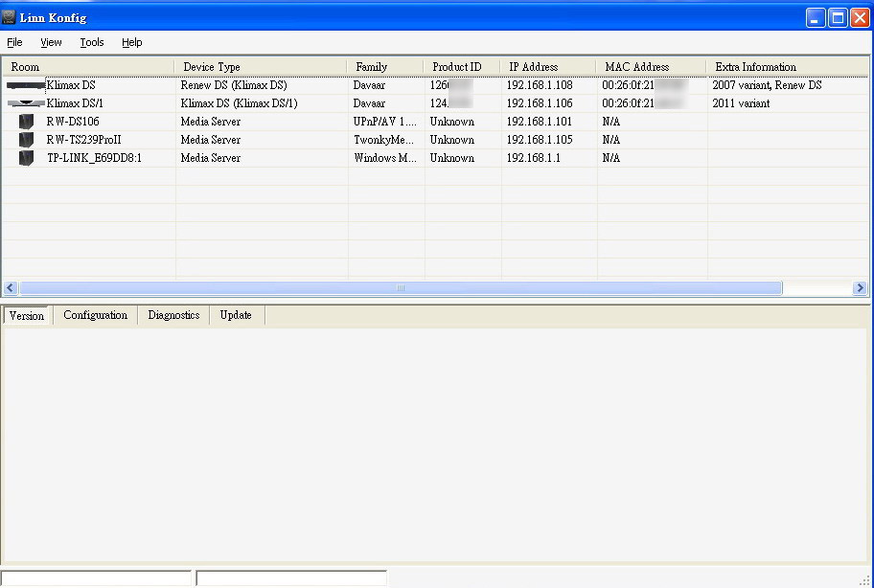Click the horizontal scrollbar right arrow
Viewport: 874px width, 588px height.
point(860,288)
